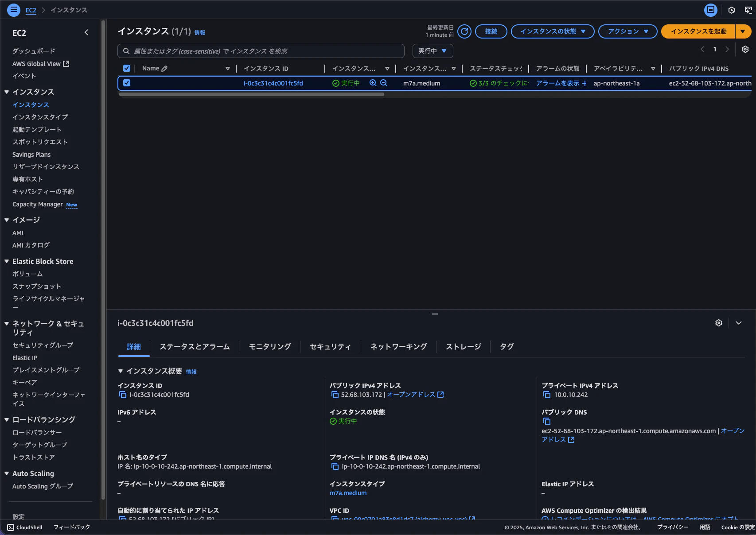The height and width of the screenshot is (535, 756).
Task: Click the screen icon at top right corner
Action: point(748,10)
